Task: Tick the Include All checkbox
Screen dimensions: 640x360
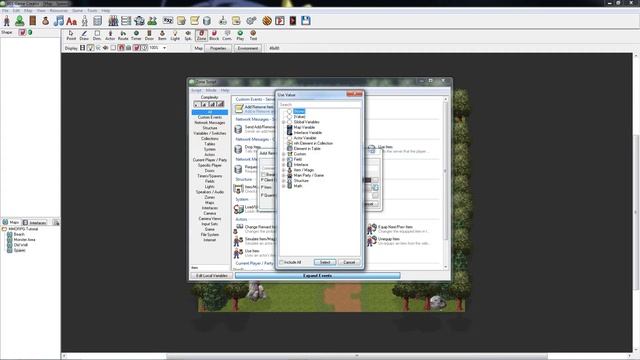Action: pyautogui.click(x=281, y=262)
